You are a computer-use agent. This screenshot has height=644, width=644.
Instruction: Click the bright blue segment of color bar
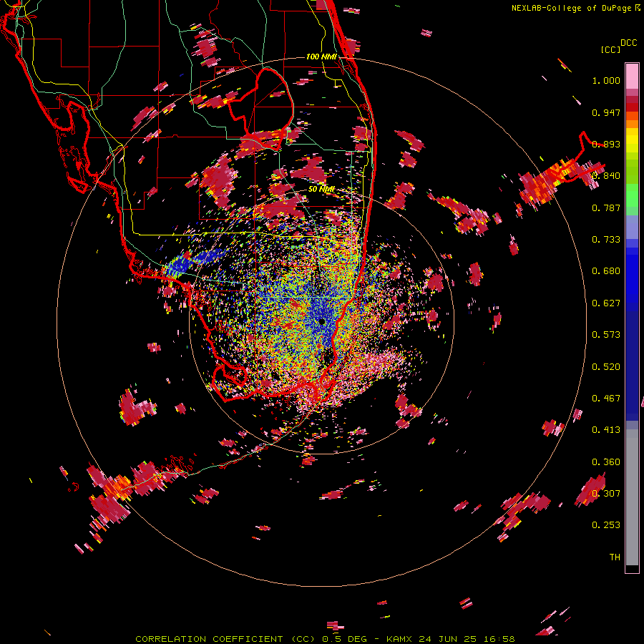pos(632,275)
